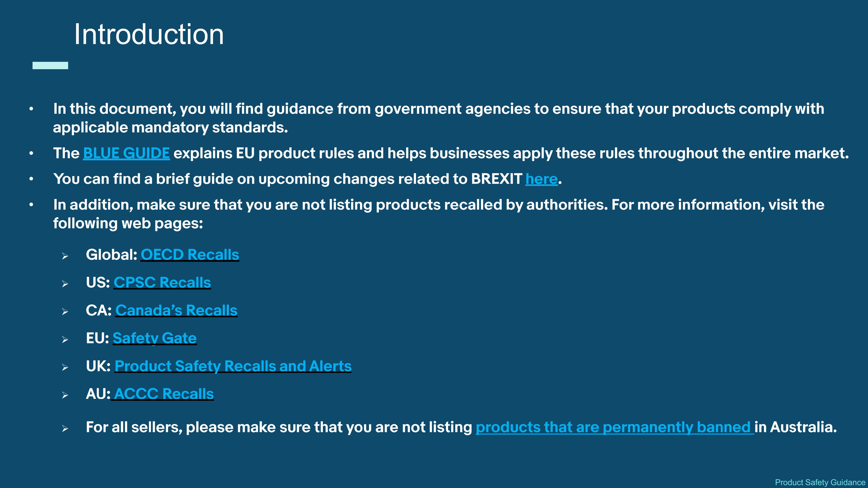Visit the Safety Gate link
Image resolution: width=868 pixels, height=488 pixels.
tap(154, 338)
